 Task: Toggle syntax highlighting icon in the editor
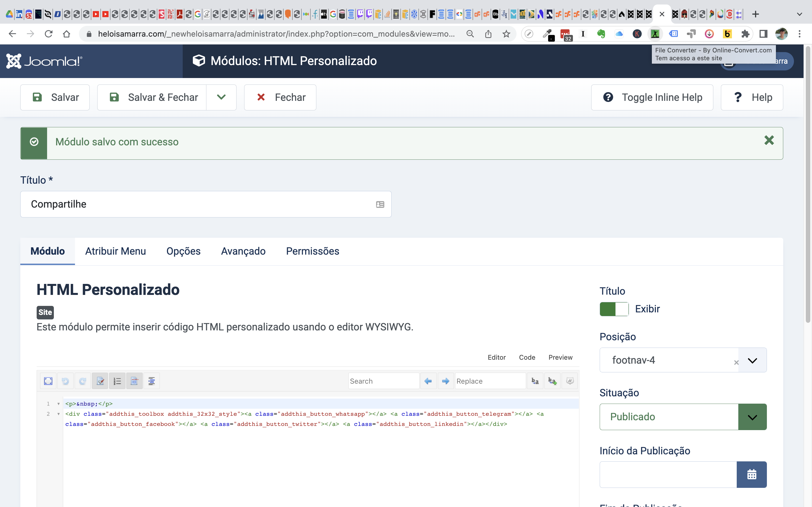[100, 381]
